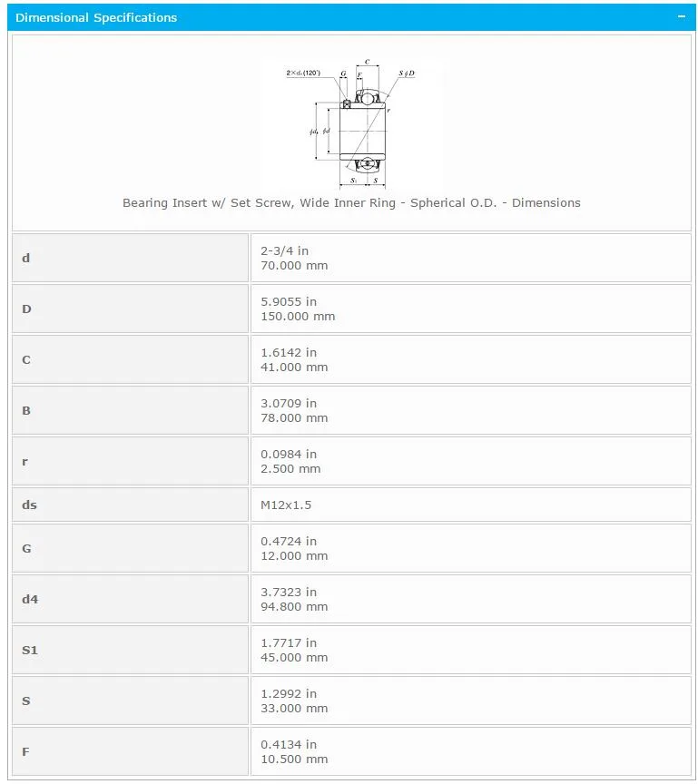Click the F 10.500 mm value
Screen dimensions: 698x784
tap(294, 759)
